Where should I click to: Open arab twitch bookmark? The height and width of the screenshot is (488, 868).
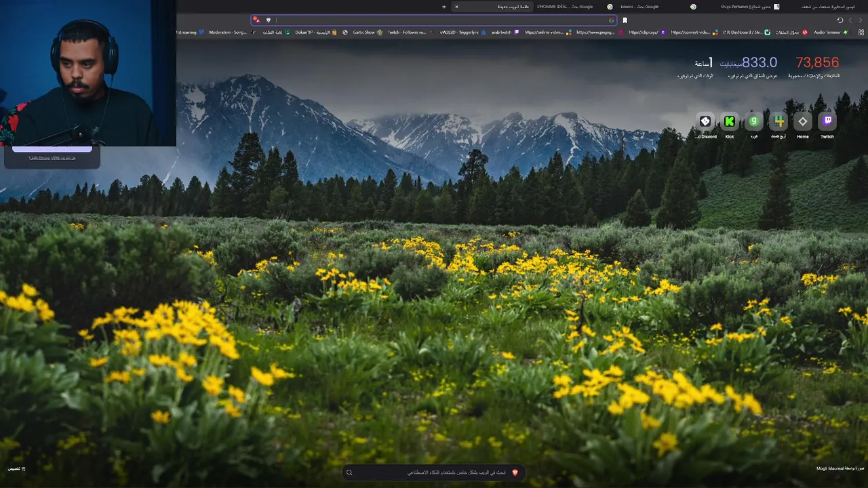505,33
